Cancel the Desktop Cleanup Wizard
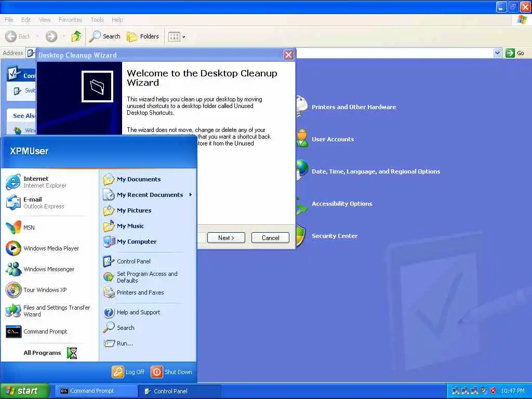Screen dimensions: 532x399 click(x=270, y=238)
